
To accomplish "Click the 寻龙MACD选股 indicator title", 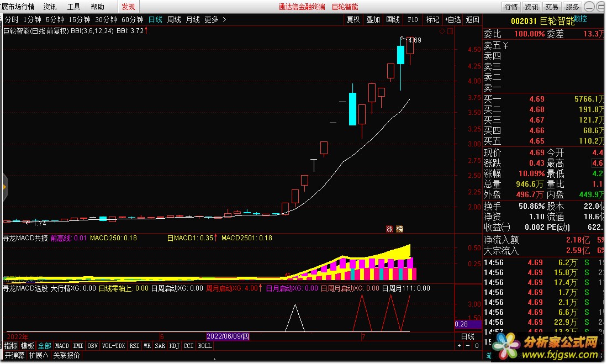I will click(25, 288).
